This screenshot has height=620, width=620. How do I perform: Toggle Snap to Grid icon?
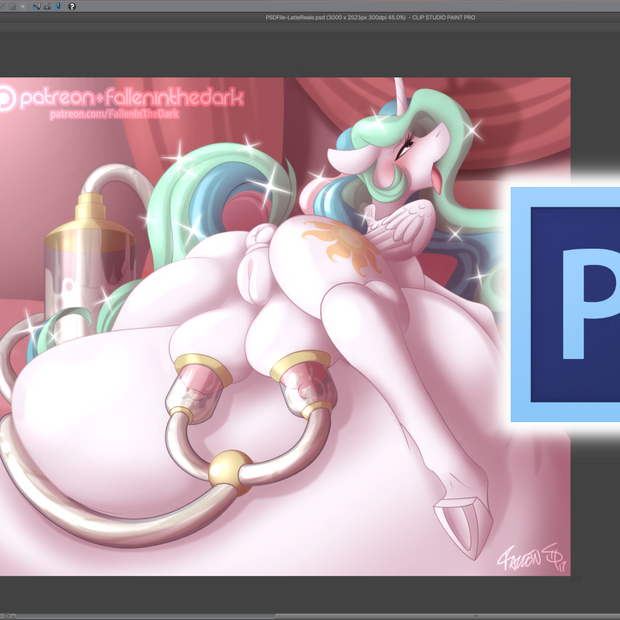[x=59, y=6]
